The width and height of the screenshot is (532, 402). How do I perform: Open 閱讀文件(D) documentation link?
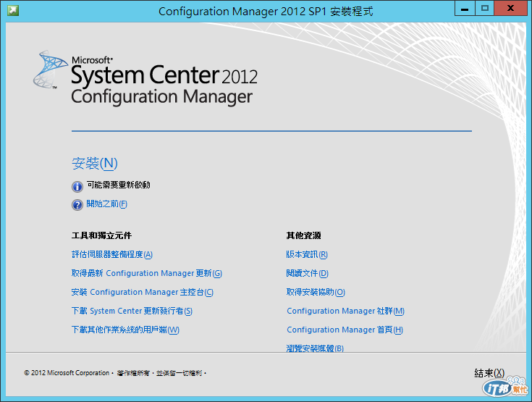[x=308, y=273]
